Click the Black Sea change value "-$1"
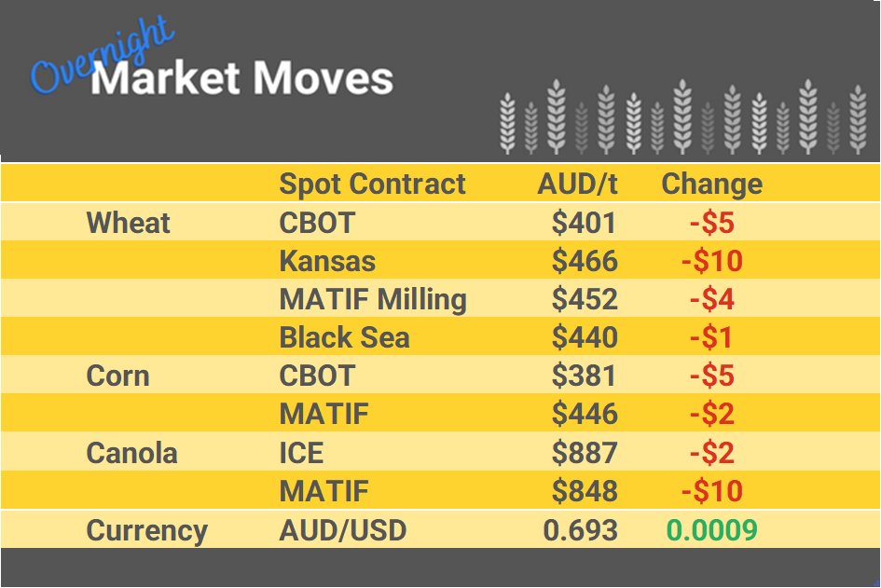Image resolution: width=881 pixels, height=588 pixels. point(711,337)
